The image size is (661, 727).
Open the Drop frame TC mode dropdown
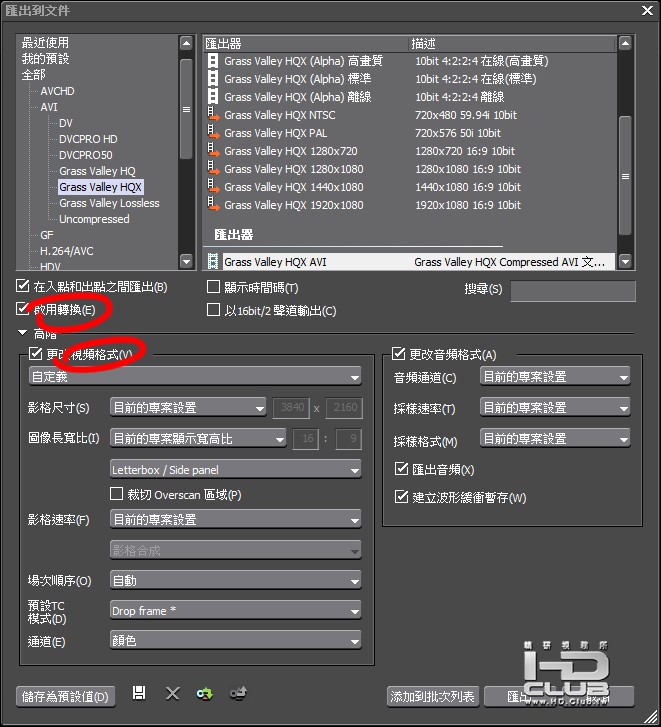235,611
